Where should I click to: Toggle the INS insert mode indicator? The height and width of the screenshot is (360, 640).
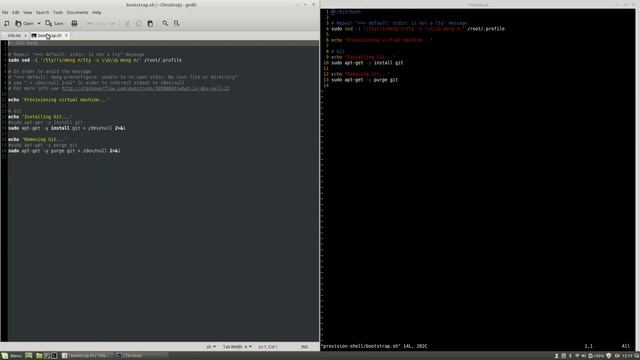304,347
